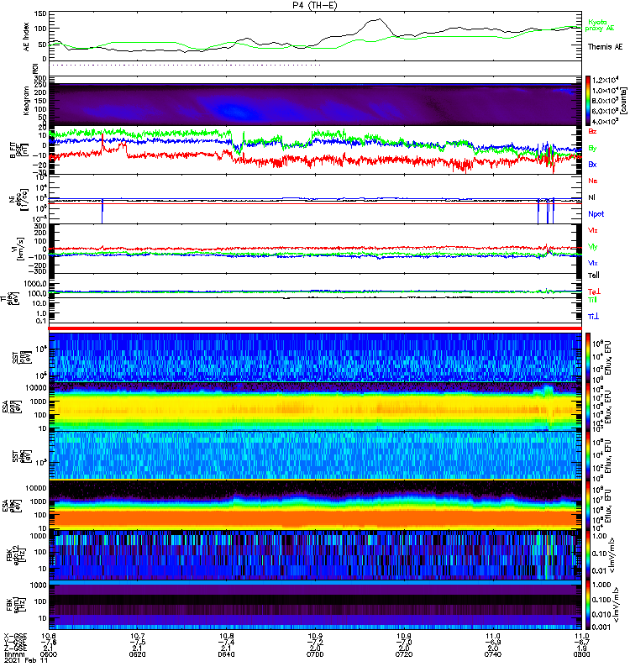Click the blue Bx legend label
Screen dimensions: 630x672
point(592,165)
